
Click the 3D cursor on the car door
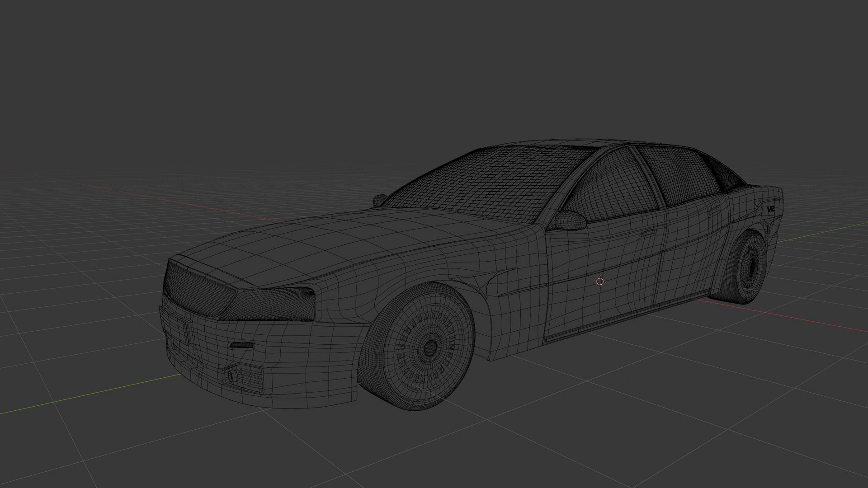point(600,282)
